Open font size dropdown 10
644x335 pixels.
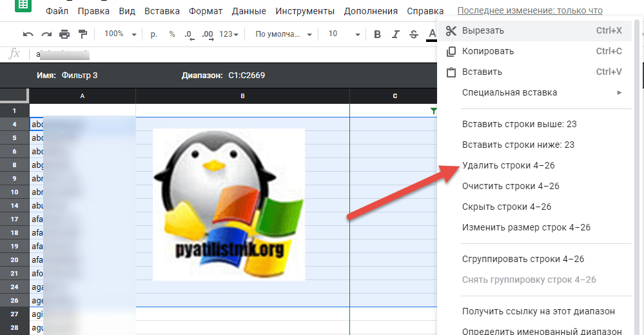344,34
